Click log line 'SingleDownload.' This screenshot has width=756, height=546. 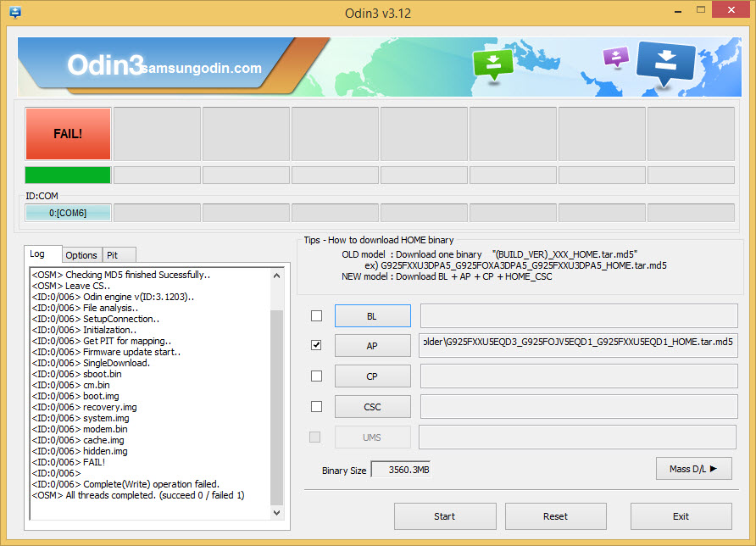(x=92, y=363)
